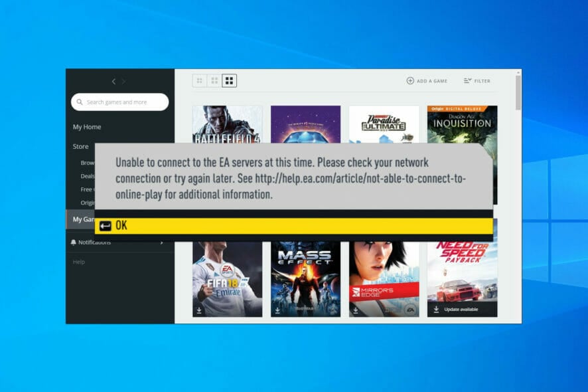Click the download icon on Need for Speed Payback
588x392 pixels.
pyautogui.click(x=436, y=310)
